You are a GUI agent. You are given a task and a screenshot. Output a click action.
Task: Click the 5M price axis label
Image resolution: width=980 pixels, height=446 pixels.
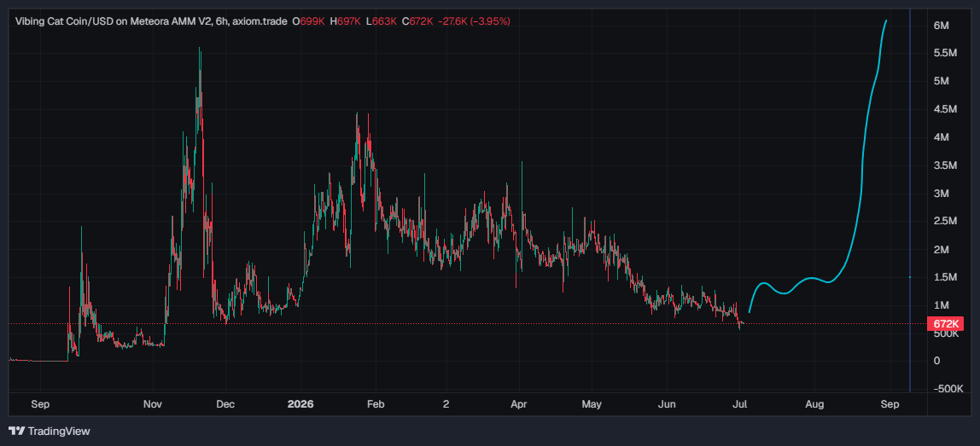942,81
